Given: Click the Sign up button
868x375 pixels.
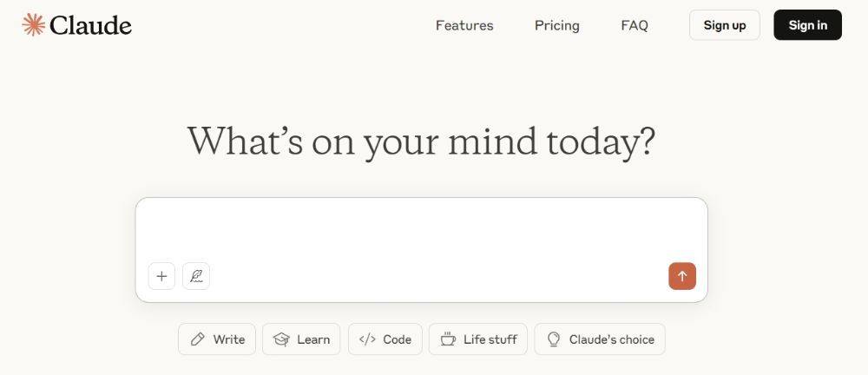Looking at the screenshot, I should (725, 25).
